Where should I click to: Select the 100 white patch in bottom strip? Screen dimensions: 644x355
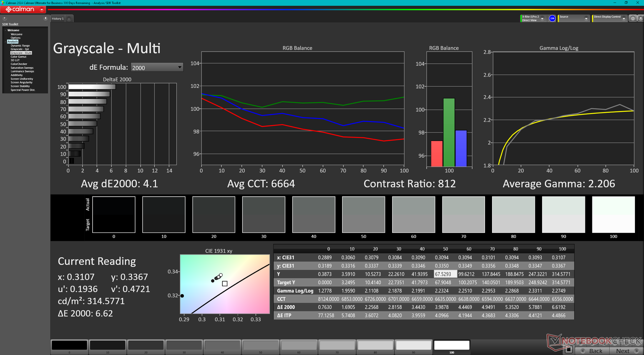point(451,345)
